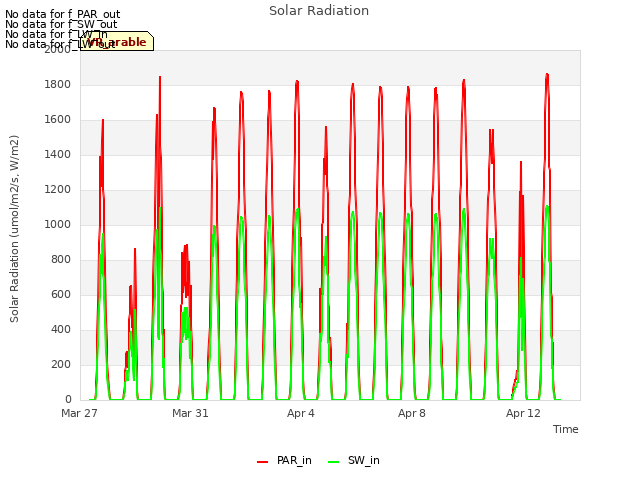Viewport: 640px width, 480px height.
Task: Click the 1600 y-axis tick label
Action: point(58,120)
